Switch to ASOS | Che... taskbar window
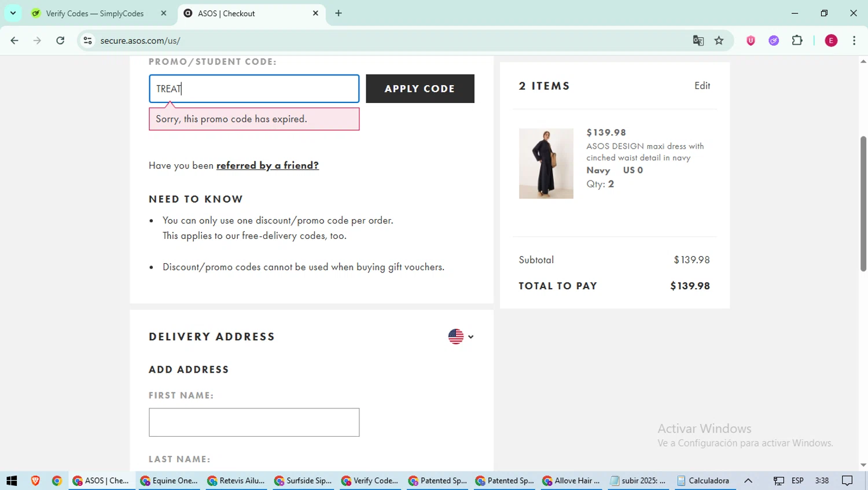The image size is (868, 490). pyautogui.click(x=101, y=481)
